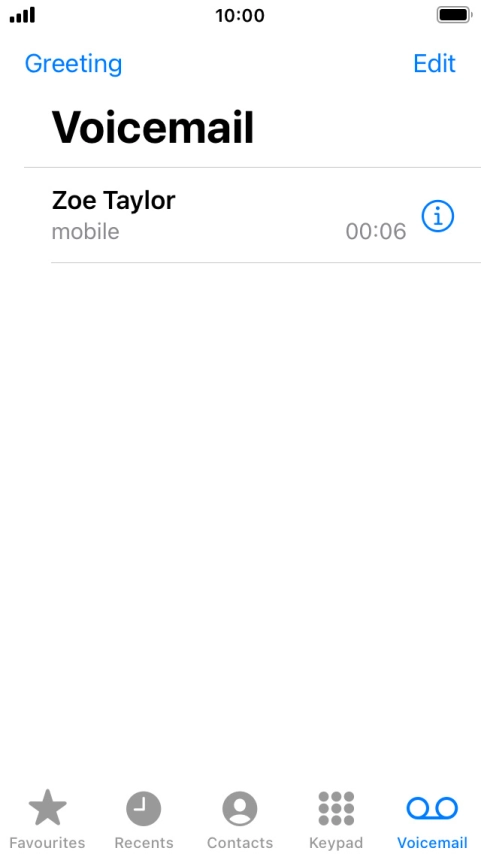The width and height of the screenshot is (481, 854).
Task: Select Zoe Taylor voicemail entry
Action: point(253,215)
